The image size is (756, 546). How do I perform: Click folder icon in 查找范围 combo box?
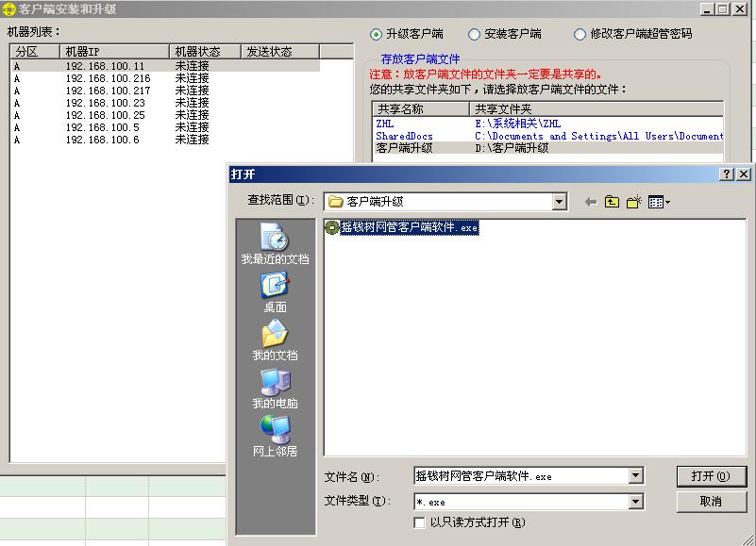(x=335, y=202)
